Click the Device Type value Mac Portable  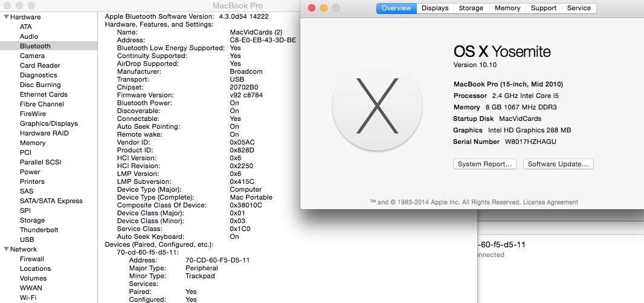coord(251,198)
